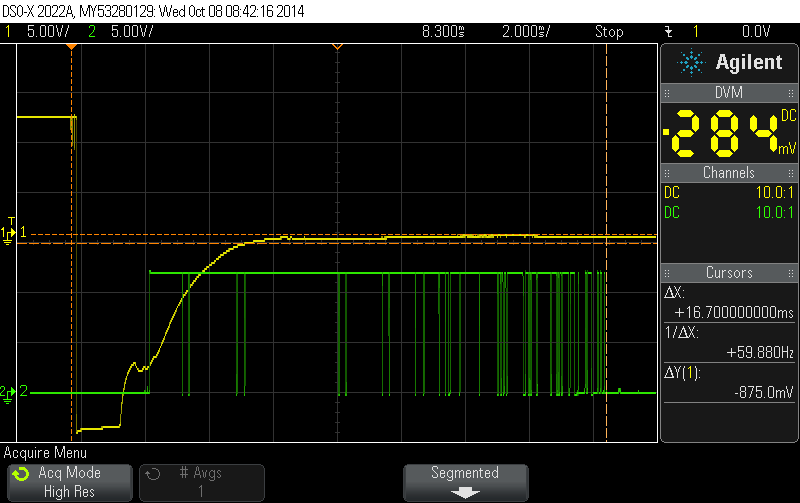Click the 8.300 ms delay readout
Image resolution: width=800 pixels, height=503 pixels.
click(x=443, y=32)
